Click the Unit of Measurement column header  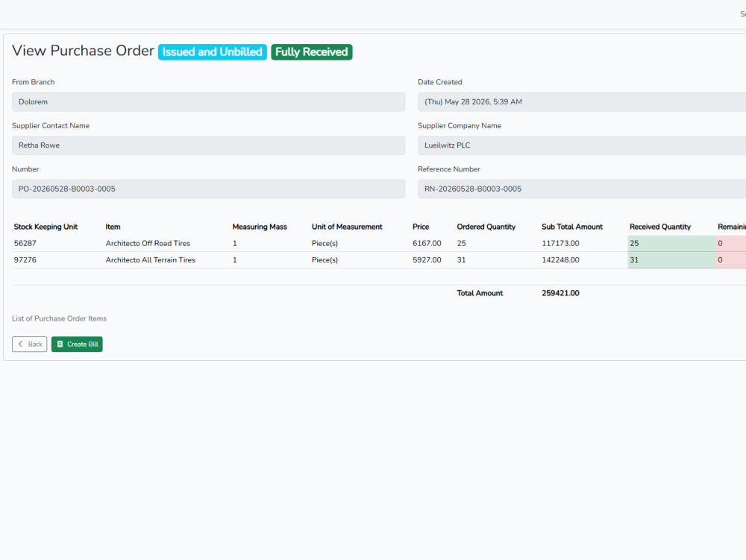click(x=347, y=227)
